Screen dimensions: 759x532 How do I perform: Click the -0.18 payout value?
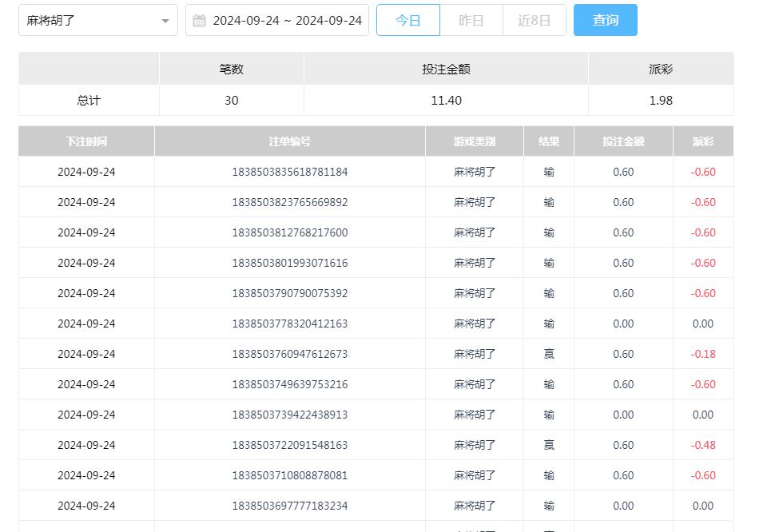(x=703, y=354)
